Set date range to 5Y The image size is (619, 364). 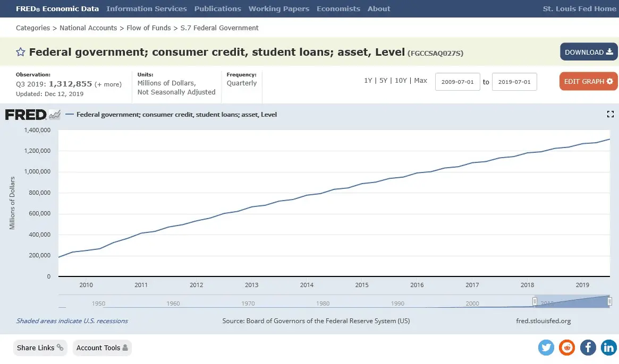tap(383, 81)
